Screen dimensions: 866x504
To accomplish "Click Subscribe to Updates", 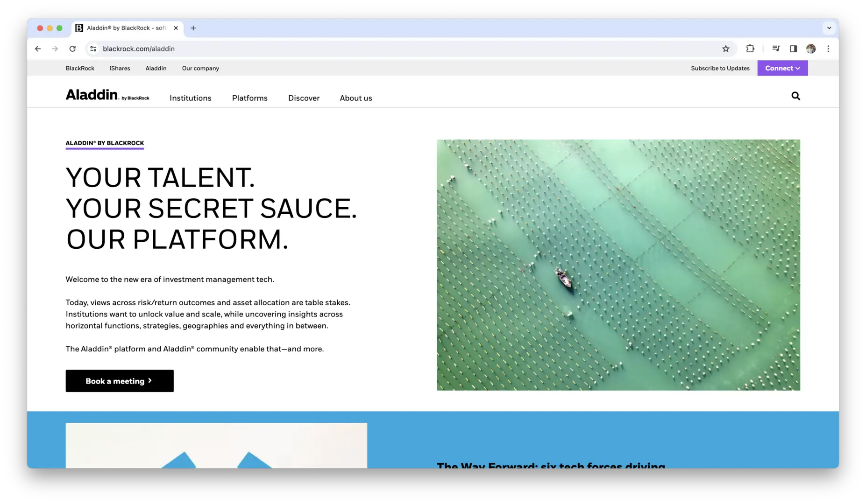I will 720,68.
